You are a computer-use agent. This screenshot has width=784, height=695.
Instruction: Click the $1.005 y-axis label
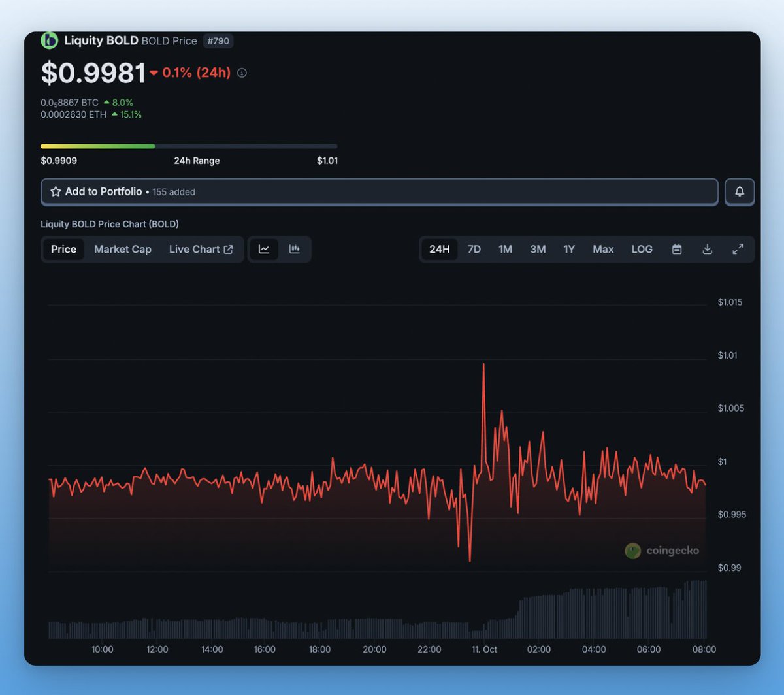[730, 408]
